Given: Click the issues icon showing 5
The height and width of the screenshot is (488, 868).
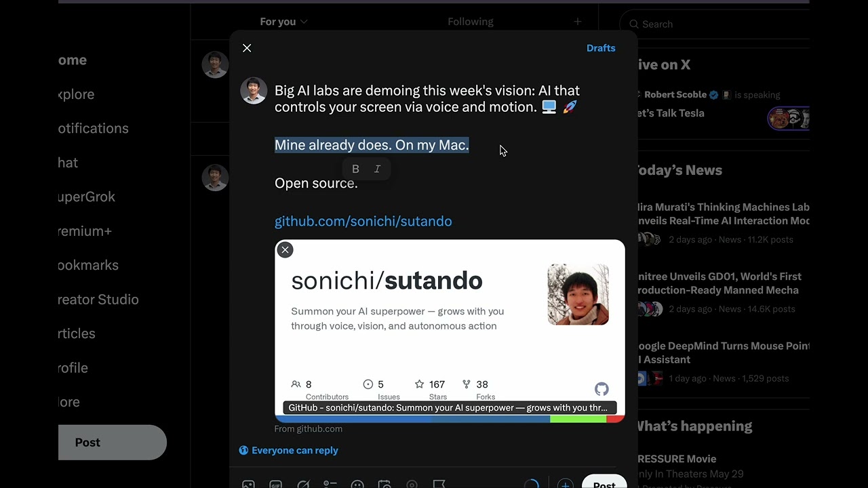Looking at the screenshot, I should pyautogui.click(x=368, y=384).
